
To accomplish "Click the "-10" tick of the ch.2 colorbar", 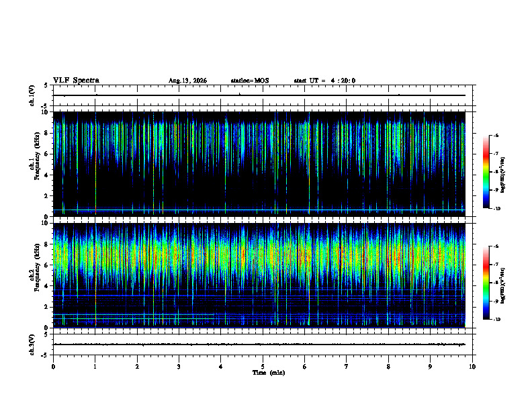I will (x=496, y=320).
